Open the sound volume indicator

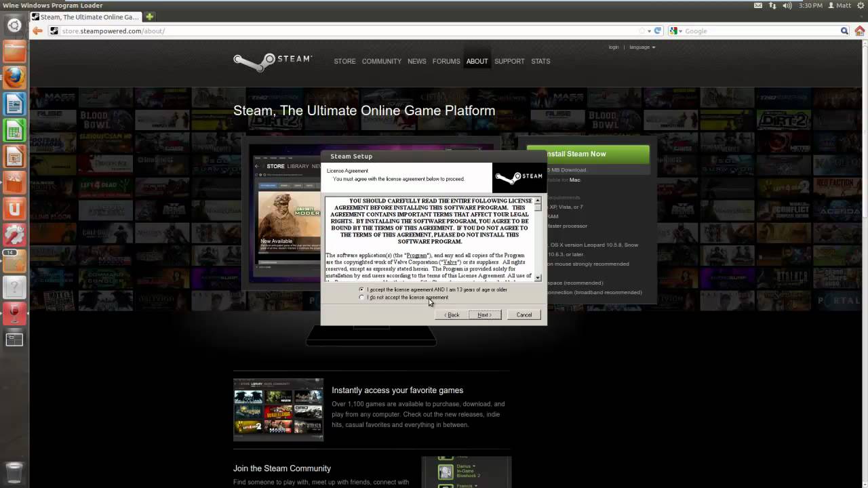coord(787,5)
